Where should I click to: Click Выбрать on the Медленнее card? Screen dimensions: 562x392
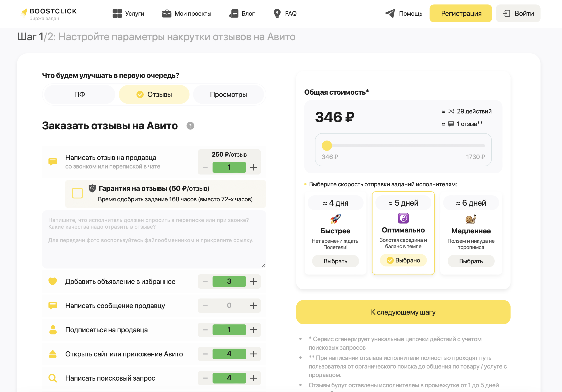point(471,261)
